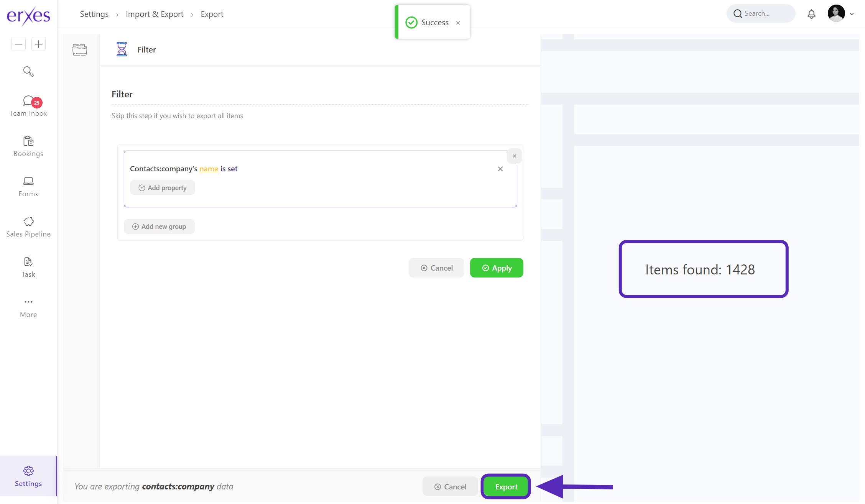Open the Settings sidebar item
865x504 pixels.
[28, 476]
